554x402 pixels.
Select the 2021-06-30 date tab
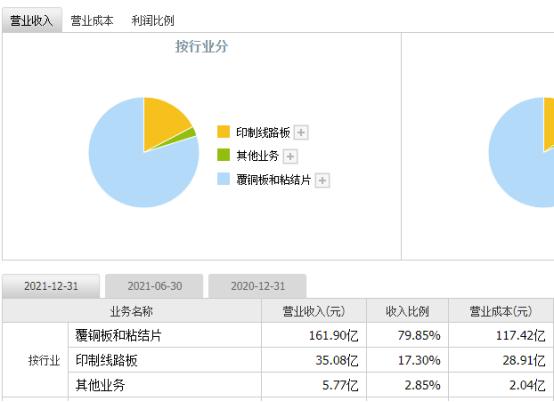click(154, 286)
